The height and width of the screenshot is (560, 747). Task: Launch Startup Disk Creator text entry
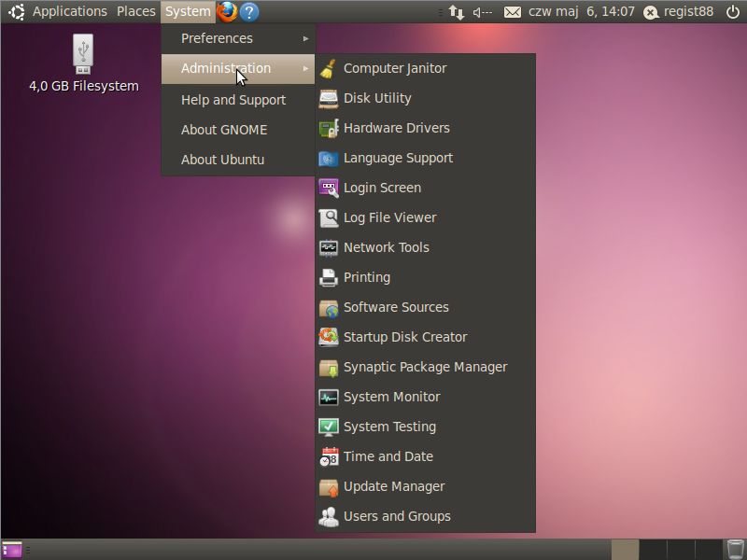coord(405,337)
